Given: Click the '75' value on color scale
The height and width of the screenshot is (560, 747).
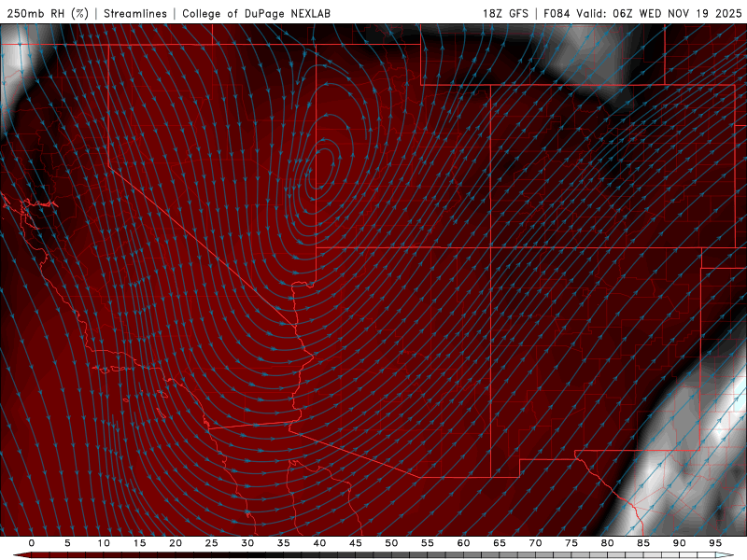Looking at the screenshot, I should [571, 543].
